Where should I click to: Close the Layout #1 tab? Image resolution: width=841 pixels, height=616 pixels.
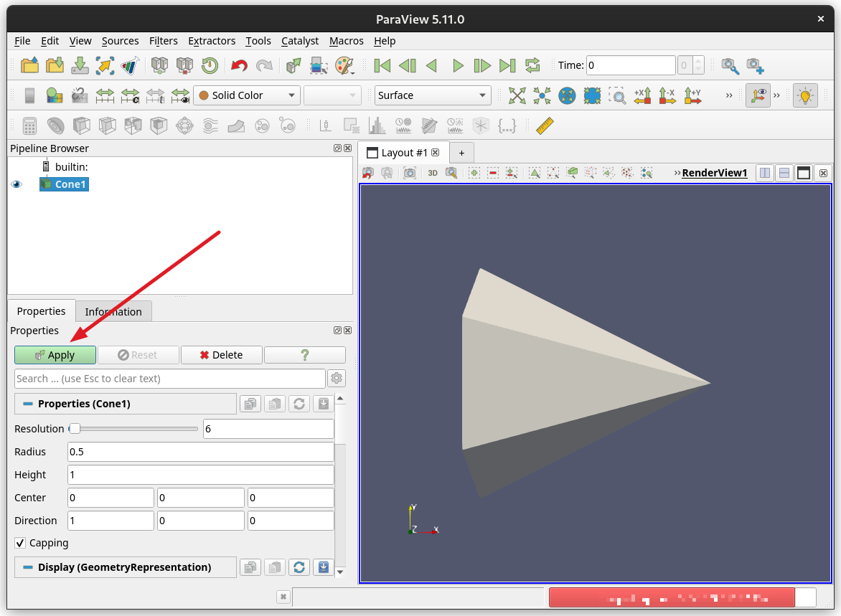pyautogui.click(x=436, y=152)
